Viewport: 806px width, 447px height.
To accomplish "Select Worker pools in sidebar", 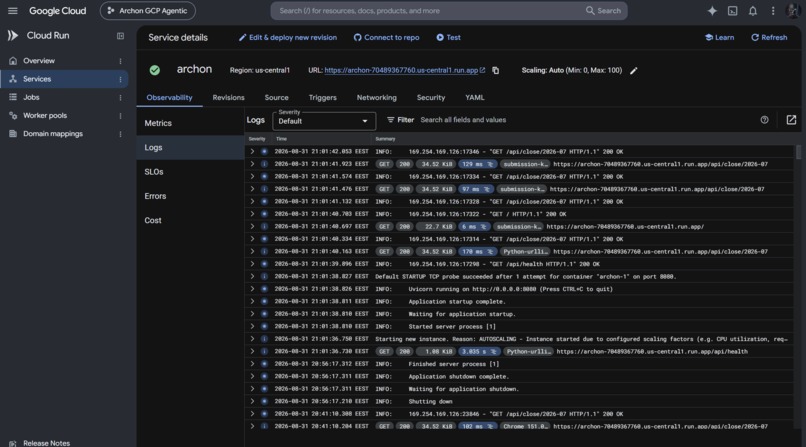I will click(x=45, y=116).
